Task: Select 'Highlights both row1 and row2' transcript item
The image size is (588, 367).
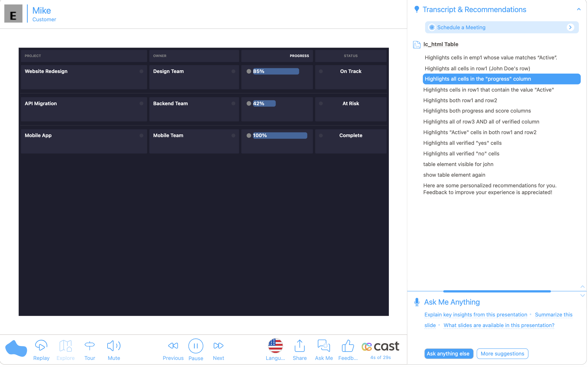Action: point(460,100)
